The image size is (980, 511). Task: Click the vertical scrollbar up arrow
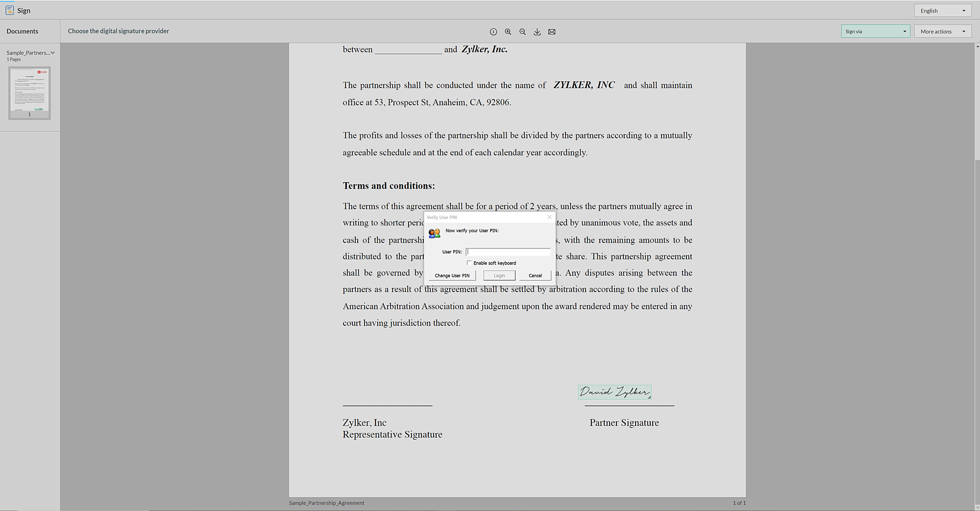[977, 47]
